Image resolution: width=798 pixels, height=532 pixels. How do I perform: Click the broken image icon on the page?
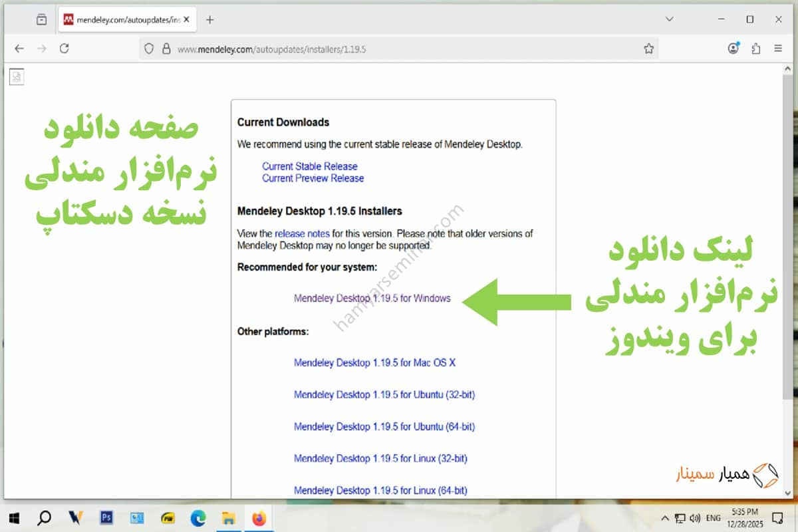pyautogui.click(x=17, y=77)
